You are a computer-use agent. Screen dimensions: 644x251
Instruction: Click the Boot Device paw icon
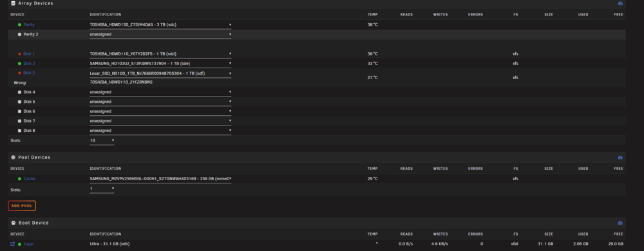[x=13, y=223]
